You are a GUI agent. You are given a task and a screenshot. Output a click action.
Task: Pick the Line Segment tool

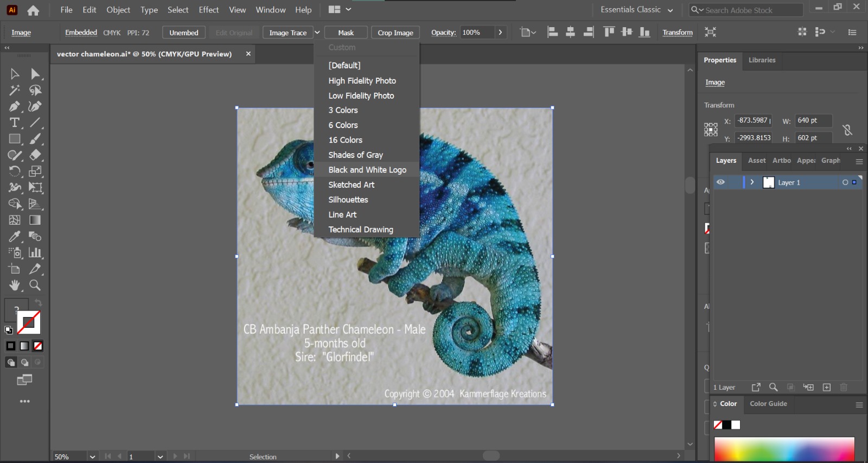pyautogui.click(x=35, y=123)
